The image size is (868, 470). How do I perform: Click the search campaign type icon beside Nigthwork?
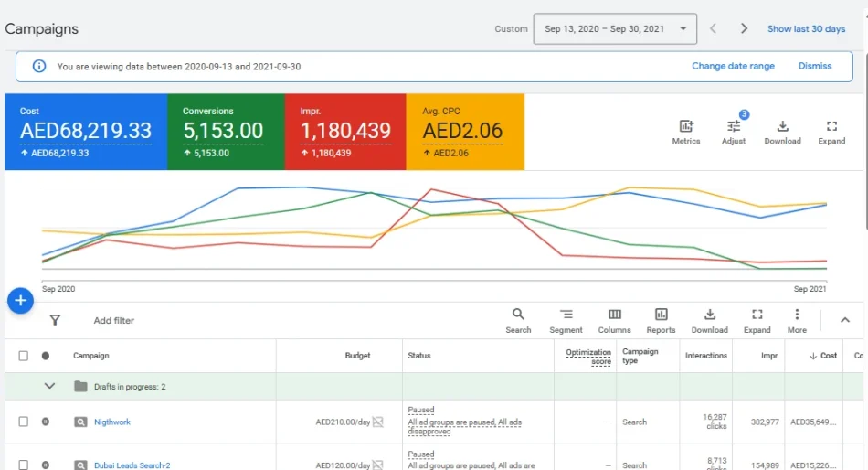(80, 422)
